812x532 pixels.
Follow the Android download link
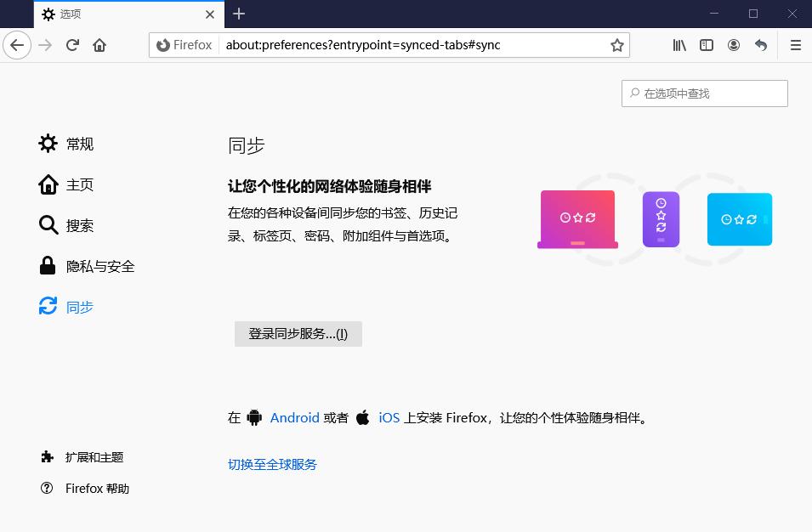(x=294, y=417)
